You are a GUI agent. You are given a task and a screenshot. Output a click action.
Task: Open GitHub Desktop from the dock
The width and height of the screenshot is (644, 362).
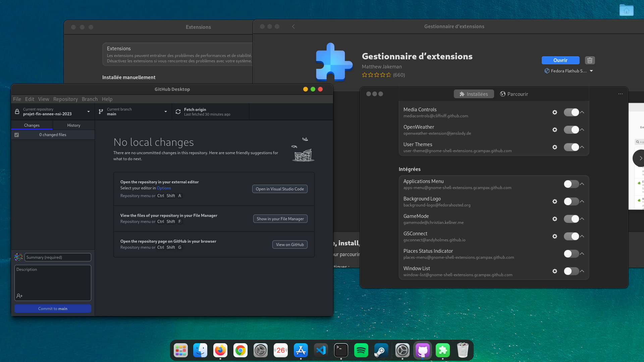click(x=422, y=350)
